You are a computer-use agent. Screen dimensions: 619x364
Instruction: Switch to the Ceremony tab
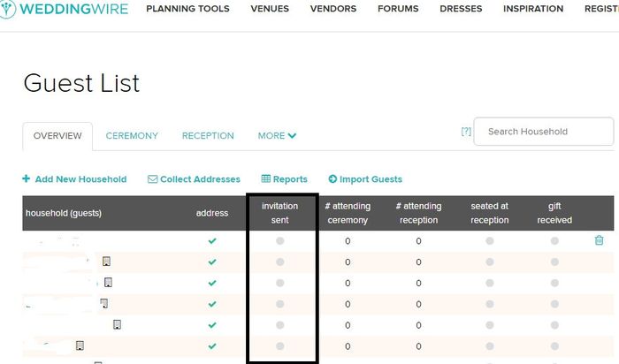pos(132,136)
